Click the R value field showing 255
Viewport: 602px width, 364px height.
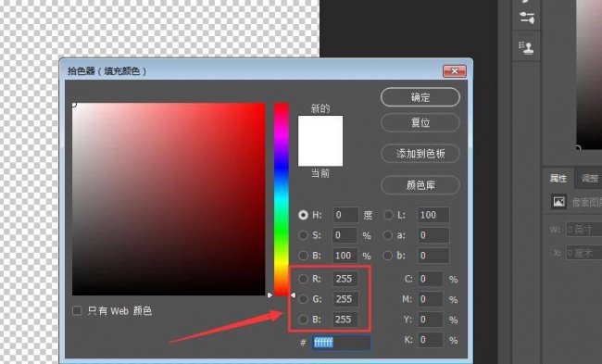345,279
